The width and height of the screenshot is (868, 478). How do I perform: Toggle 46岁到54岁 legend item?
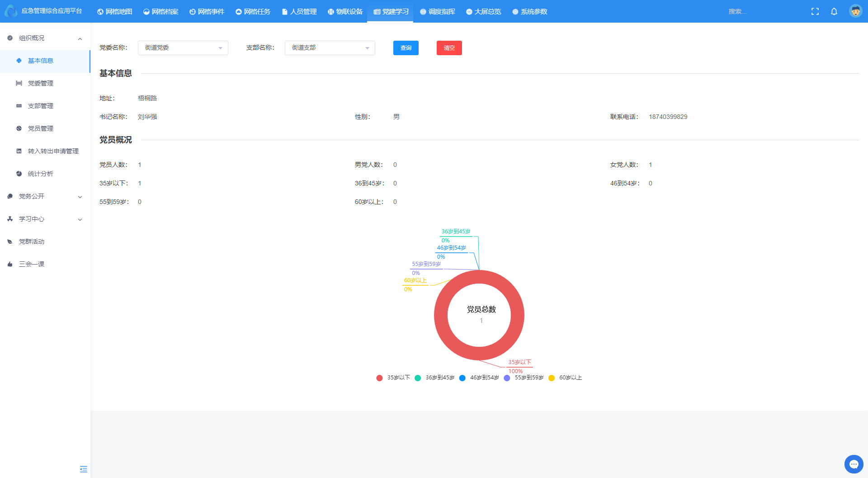pyautogui.click(x=479, y=378)
